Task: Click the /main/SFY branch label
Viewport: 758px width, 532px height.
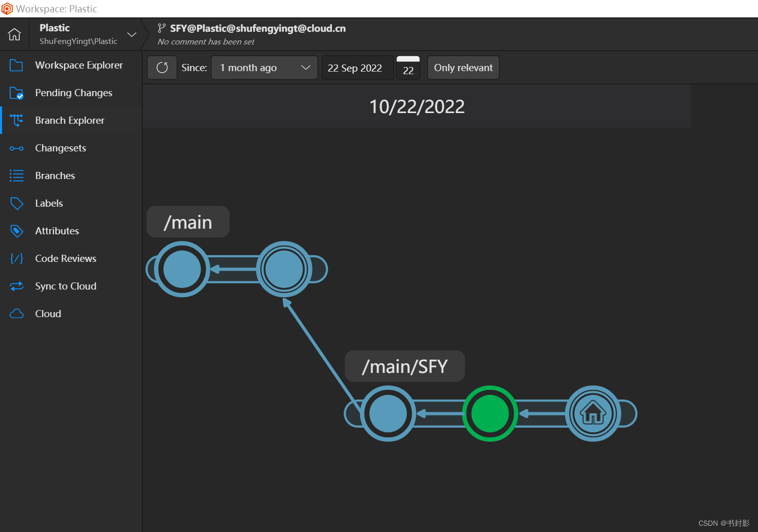Action: (405, 366)
